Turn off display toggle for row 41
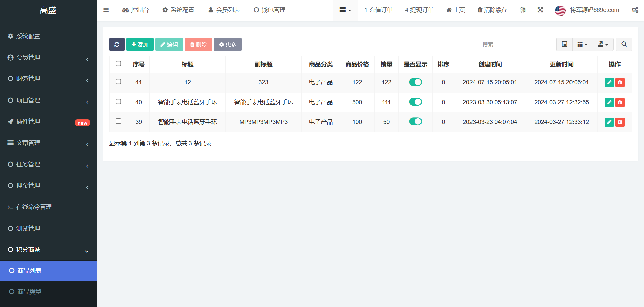The height and width of the screenshot is (307, 644). (415, 82)
